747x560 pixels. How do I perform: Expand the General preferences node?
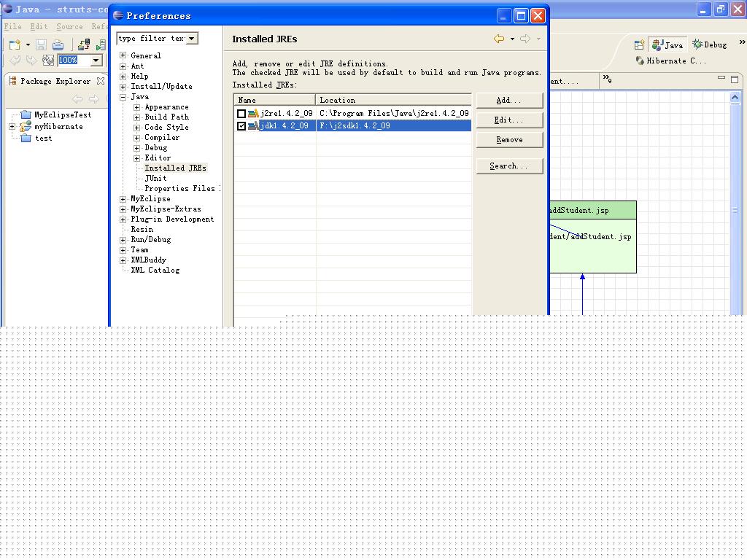coord(123,55)
